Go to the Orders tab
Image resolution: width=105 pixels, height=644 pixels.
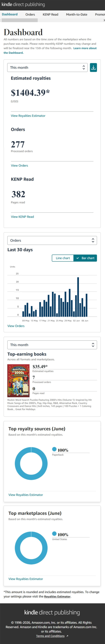(x=30, y=14)
